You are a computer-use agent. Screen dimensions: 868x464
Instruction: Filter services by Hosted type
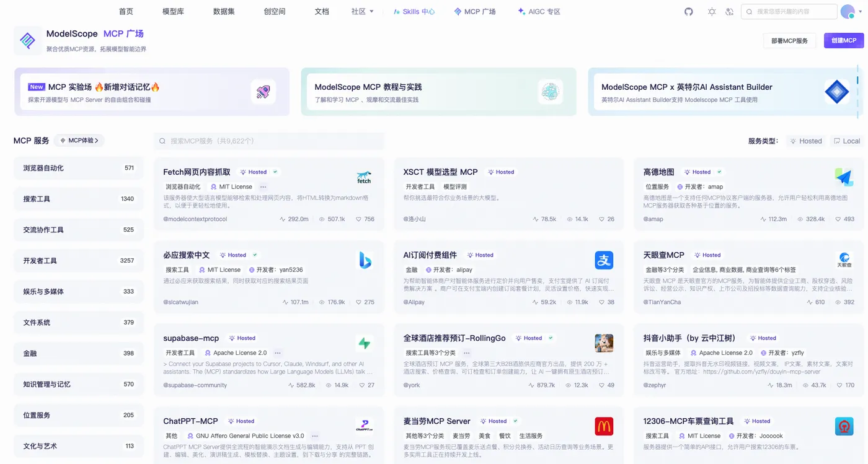[x=805, y=141]
